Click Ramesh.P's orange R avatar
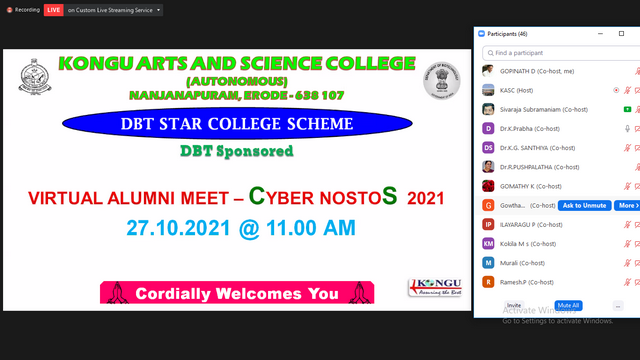 click(488, 282)
